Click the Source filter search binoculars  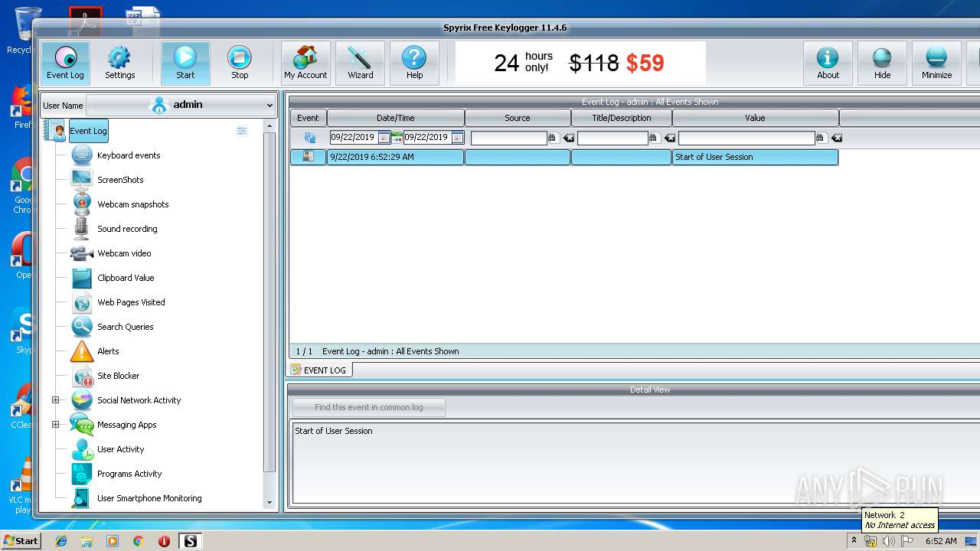(x=553, y=138)
